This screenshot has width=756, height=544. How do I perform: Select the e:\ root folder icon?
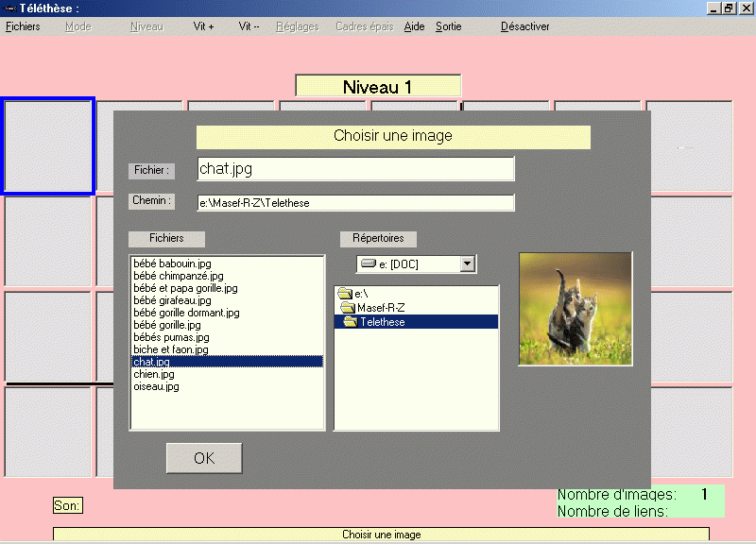(x=344, y=295)
